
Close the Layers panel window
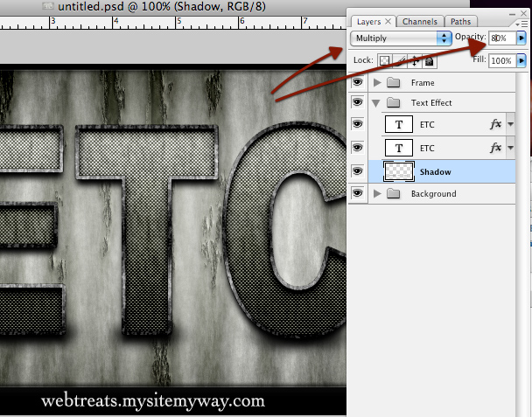pos(524,14)
